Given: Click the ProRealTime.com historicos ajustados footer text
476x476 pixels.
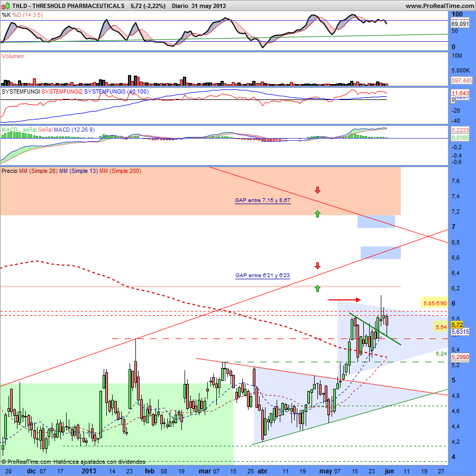Looking at the screenshot, I should click(x=73, y=462).
